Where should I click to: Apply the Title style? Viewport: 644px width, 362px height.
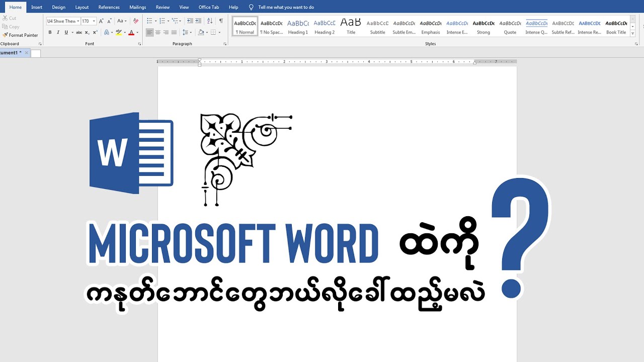351,27
